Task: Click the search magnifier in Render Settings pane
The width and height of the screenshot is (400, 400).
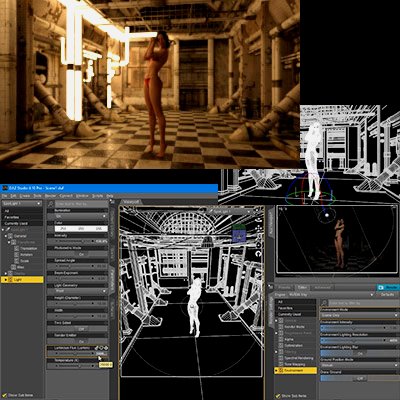Action: [324, 303]
